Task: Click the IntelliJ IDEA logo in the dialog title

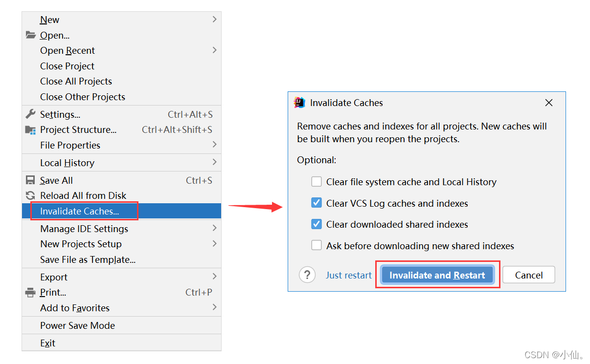Action: [299, 103]
